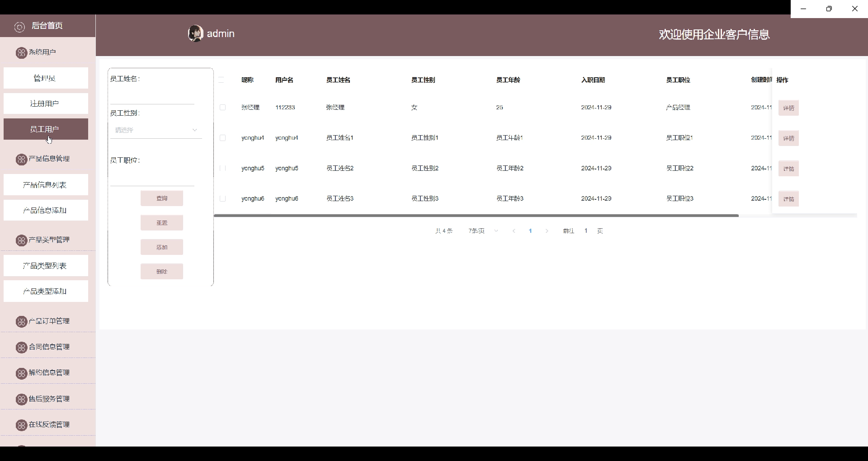The height and width of the screenshot is (461, 868).
Task: Click the 售后服务管理 menu icon
Action: pos(21,399)
